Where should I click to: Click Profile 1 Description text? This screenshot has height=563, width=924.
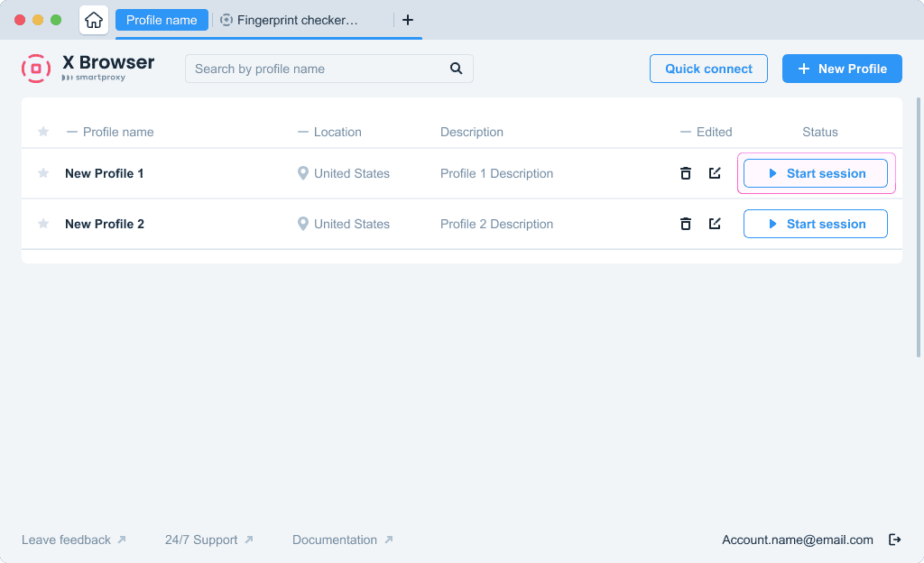497,173
